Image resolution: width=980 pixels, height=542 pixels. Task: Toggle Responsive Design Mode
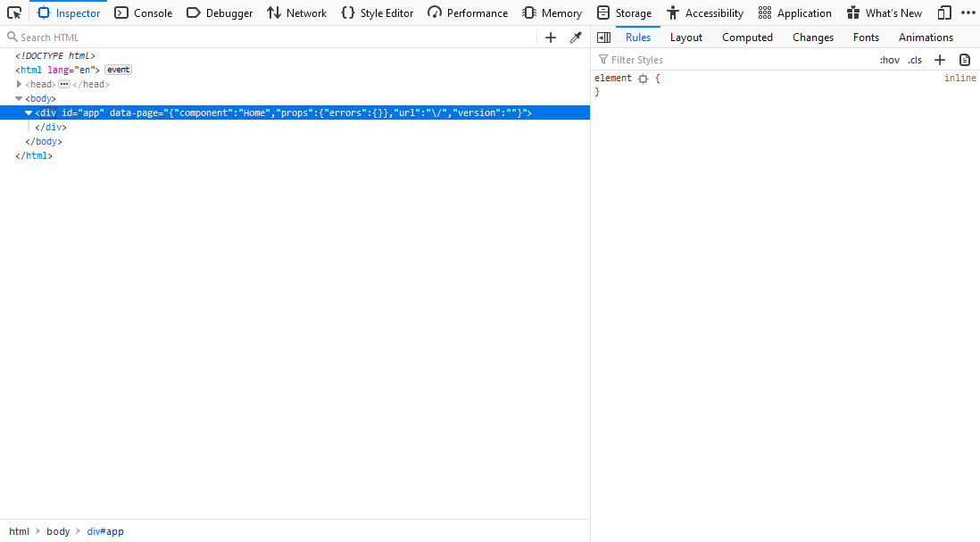[x=943, y=13]
